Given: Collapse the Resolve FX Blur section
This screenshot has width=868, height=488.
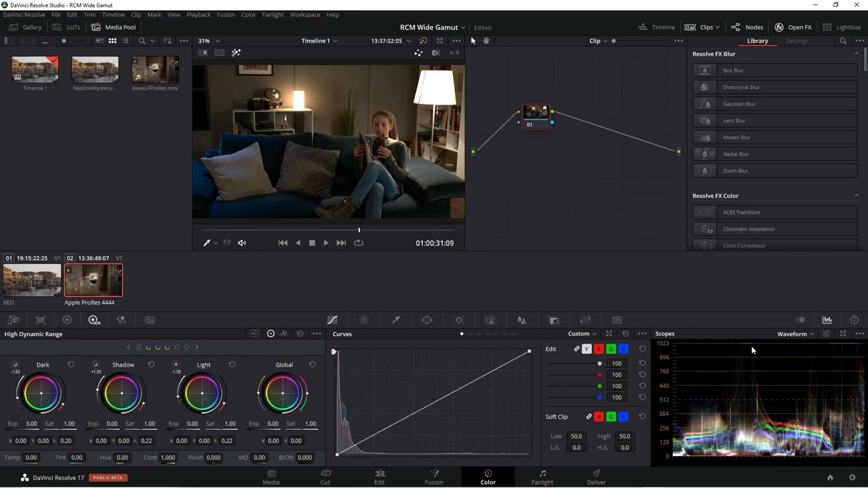Looking at the screenshot, I should pyautogui.click(x=856, y=54).
